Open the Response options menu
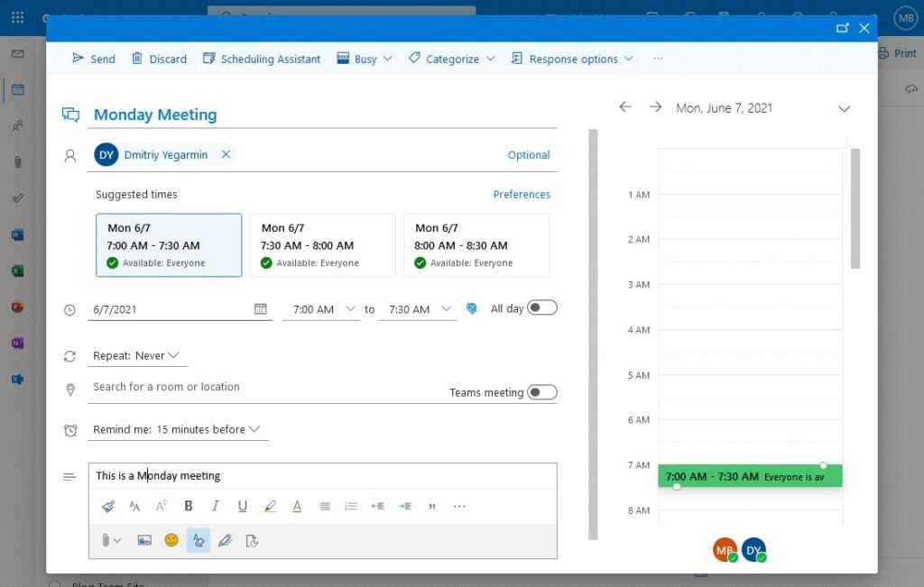The image size is (924, 587). 571,59
